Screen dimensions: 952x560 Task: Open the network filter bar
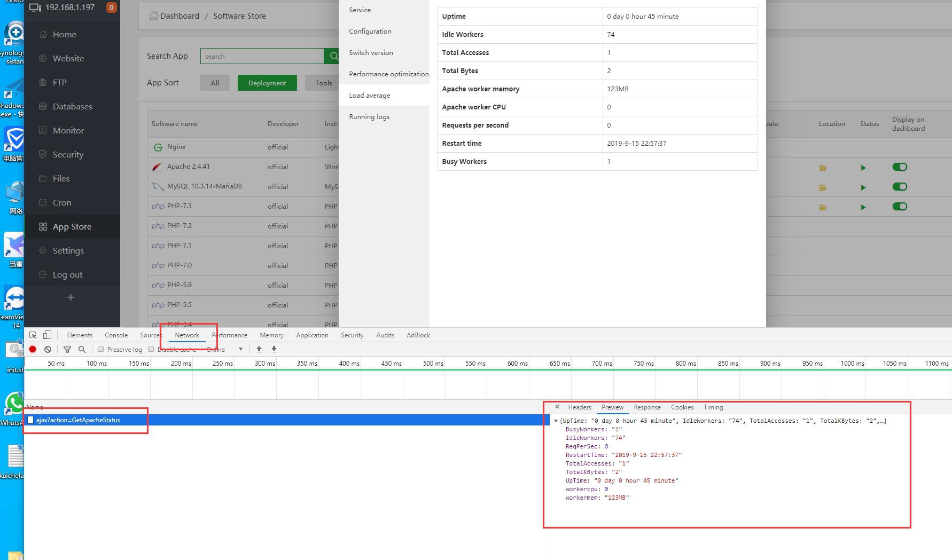[67, 349]
